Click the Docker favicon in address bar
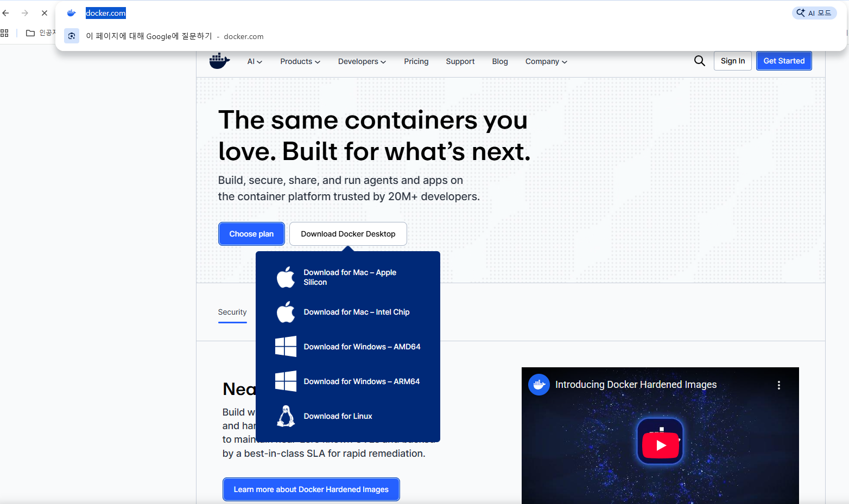The height and width of the screenshot is (504, 849). click(x=71, y=13)
